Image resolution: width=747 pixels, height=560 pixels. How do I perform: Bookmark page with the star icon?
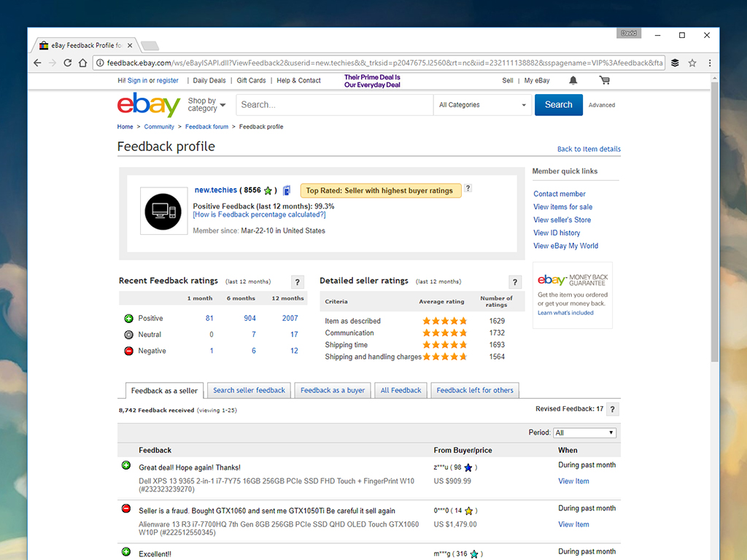tap(692, 63)
